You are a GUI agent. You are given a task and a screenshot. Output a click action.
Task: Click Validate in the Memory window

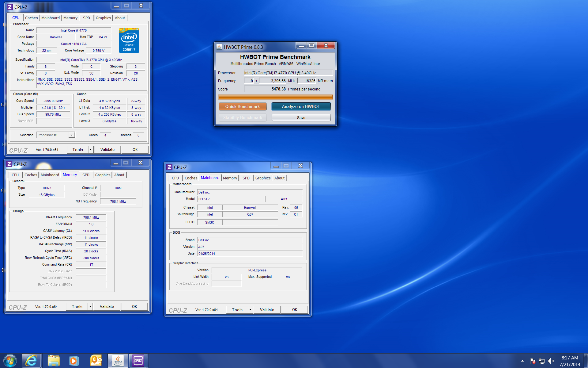tap(107, 306)
